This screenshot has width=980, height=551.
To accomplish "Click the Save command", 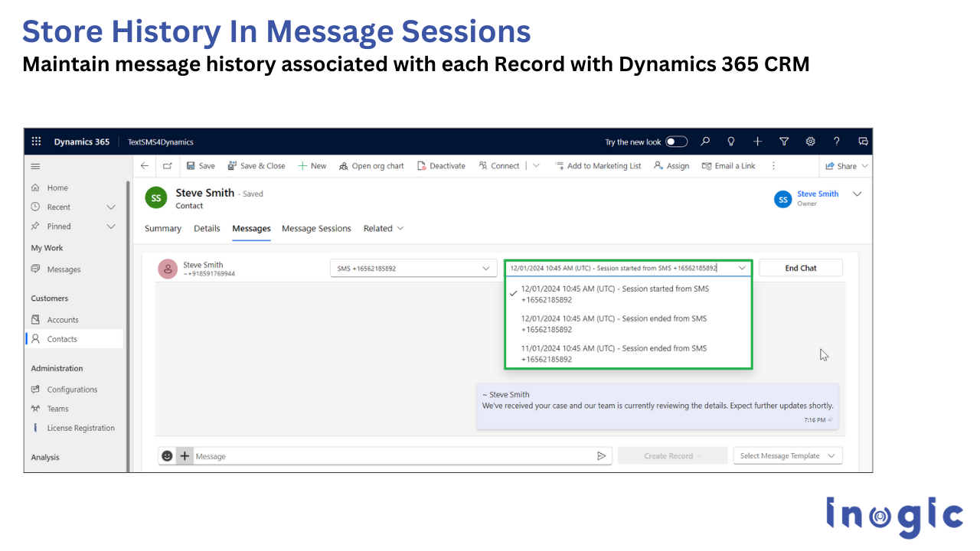I will tap(201, 166).
